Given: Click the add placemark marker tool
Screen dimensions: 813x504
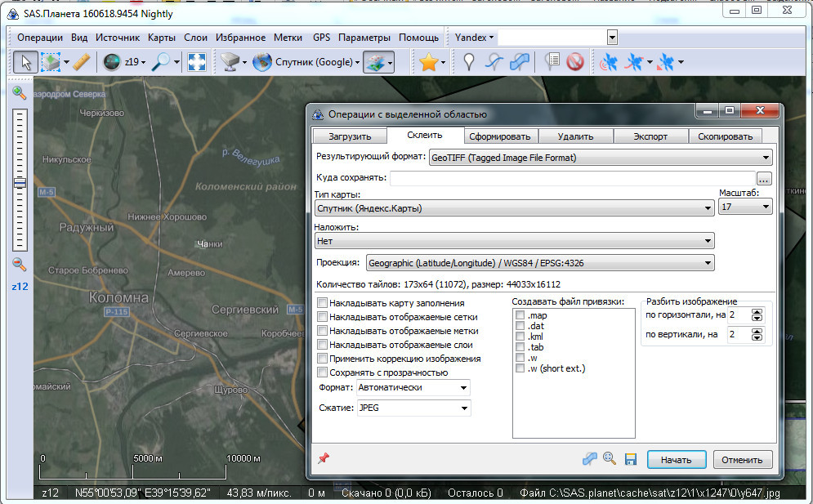Looking at the screenshot, I should tap(467, 61).
